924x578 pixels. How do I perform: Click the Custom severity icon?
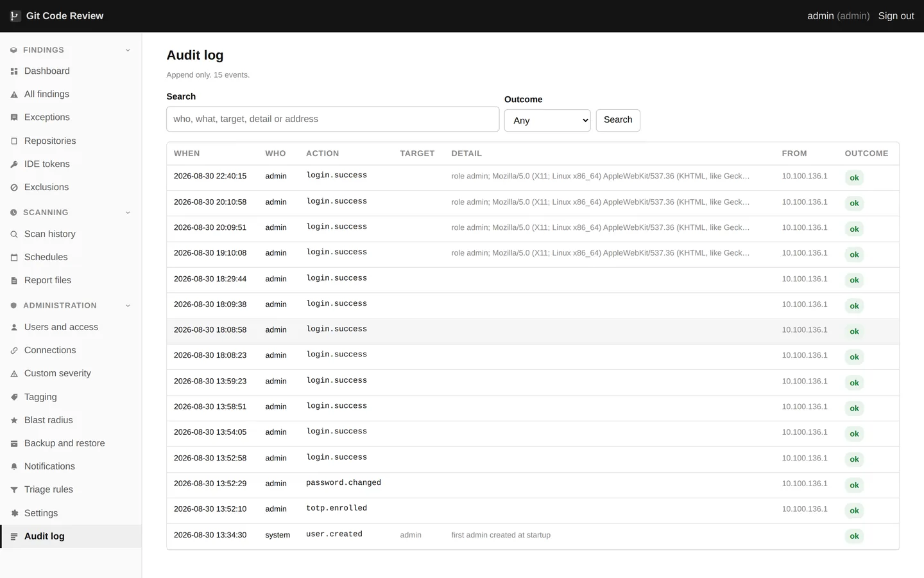coord(14,374)
